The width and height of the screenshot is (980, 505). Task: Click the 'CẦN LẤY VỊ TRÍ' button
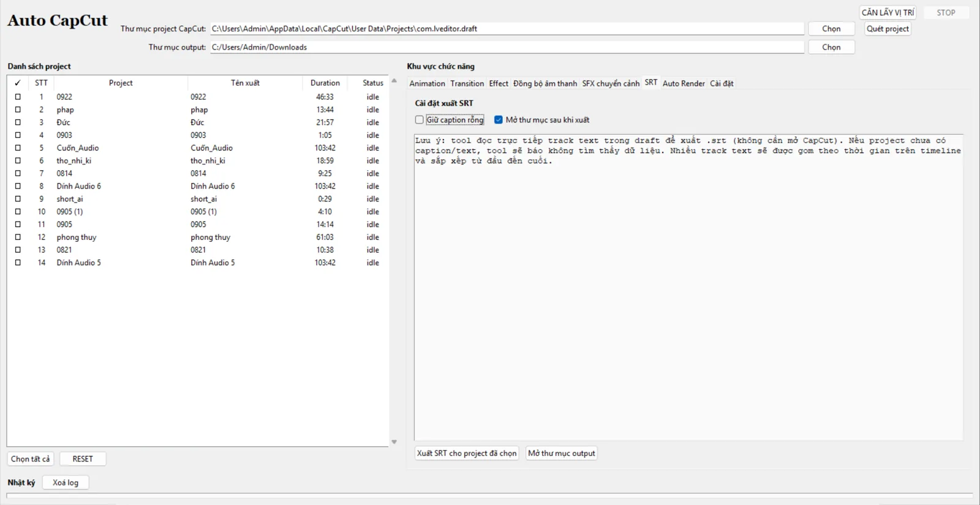point(888,12)
